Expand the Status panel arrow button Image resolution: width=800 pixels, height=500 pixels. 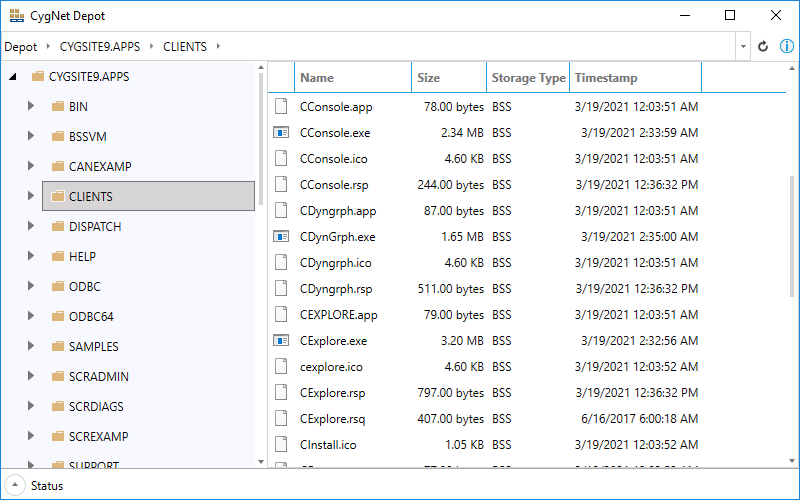15,485
